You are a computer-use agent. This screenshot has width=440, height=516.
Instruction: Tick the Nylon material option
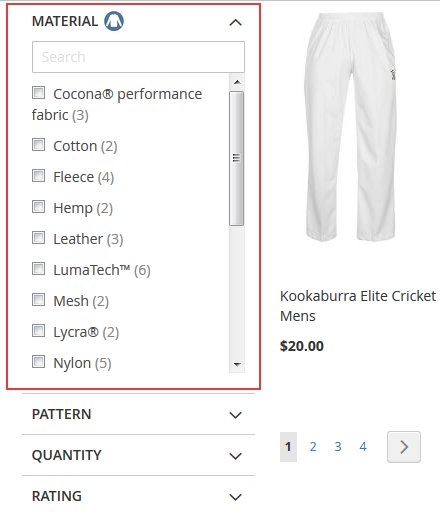pyautogui.click(x=38, y=362)
